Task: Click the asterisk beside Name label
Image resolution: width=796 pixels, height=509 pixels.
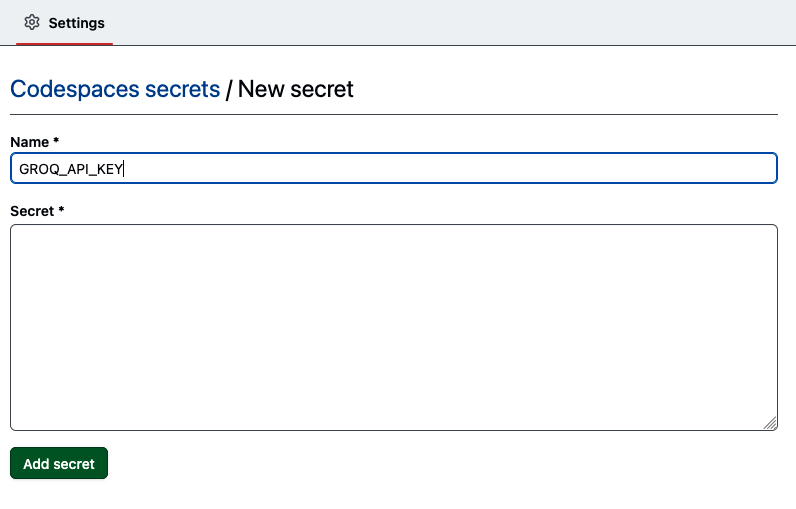Action: point(56,141)
